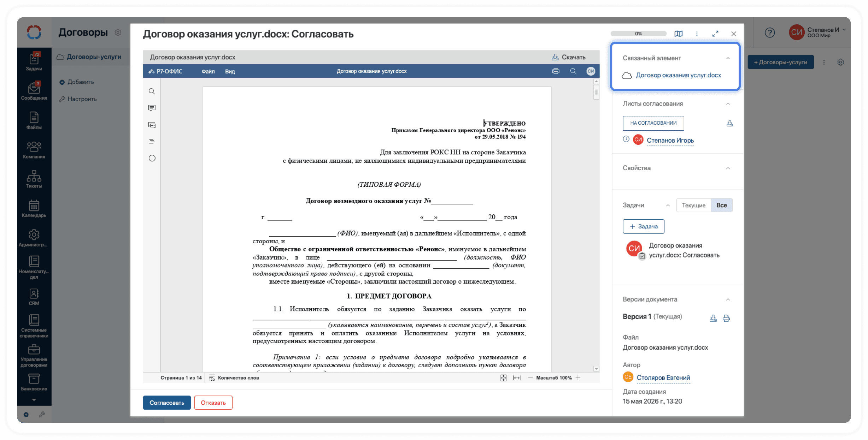
Task: Download Версия 1 of the document
Action: 713,318
